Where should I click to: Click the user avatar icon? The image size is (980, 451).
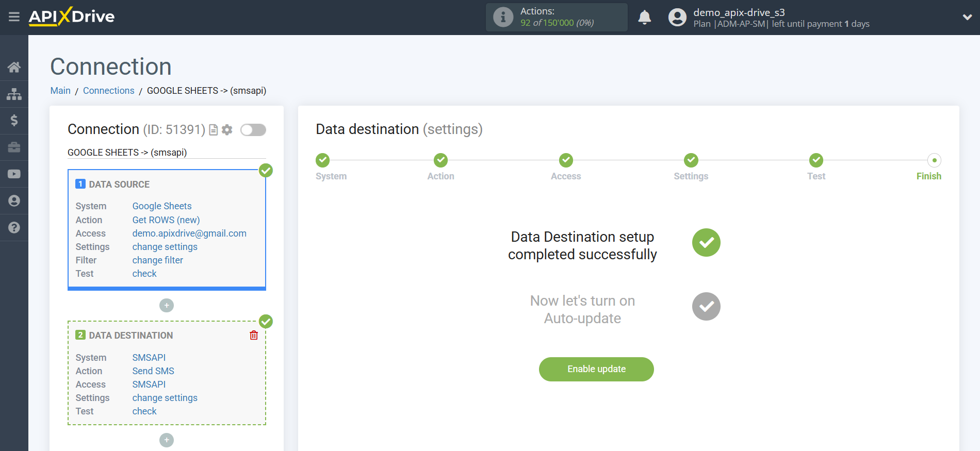click(x=677, y=17)
